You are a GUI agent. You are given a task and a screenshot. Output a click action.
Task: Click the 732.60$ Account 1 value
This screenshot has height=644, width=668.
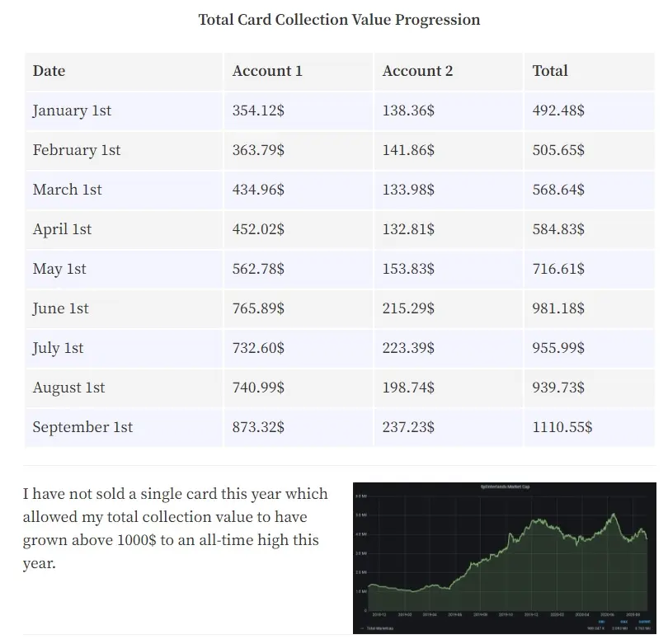click(x=258, y=348)
